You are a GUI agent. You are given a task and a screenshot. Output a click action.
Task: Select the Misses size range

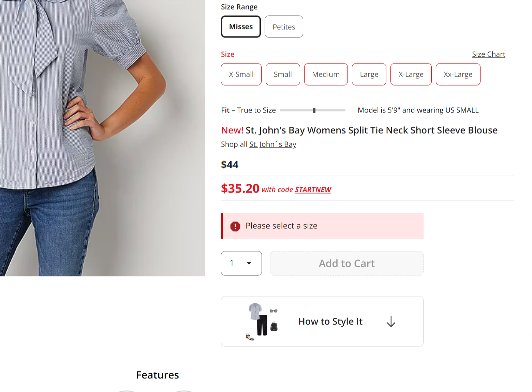[241, 27]
